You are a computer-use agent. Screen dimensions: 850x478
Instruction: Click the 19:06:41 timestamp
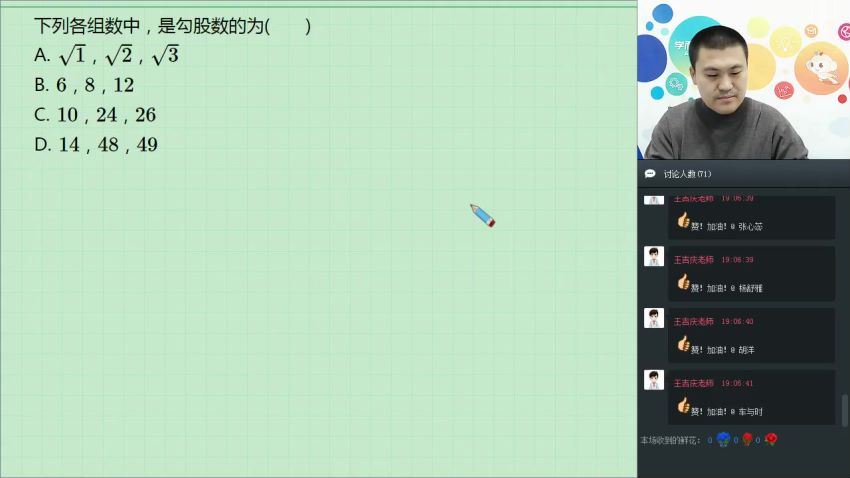pos(737,384)
